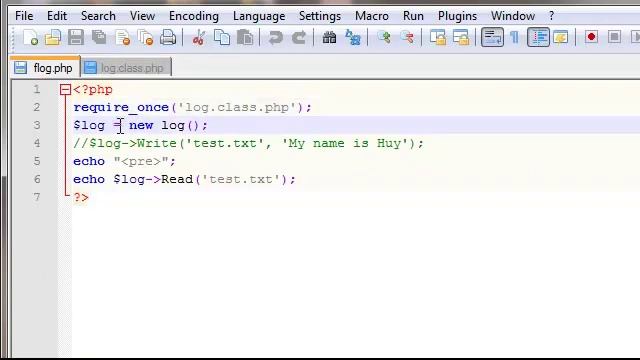Click the <?php opening tag
The height and width of the screenshot is (360, 640).
pos(93,90)
